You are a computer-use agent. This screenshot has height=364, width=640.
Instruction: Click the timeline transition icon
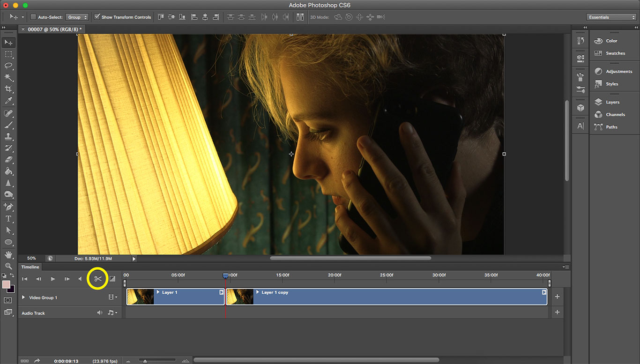[112, 279]
